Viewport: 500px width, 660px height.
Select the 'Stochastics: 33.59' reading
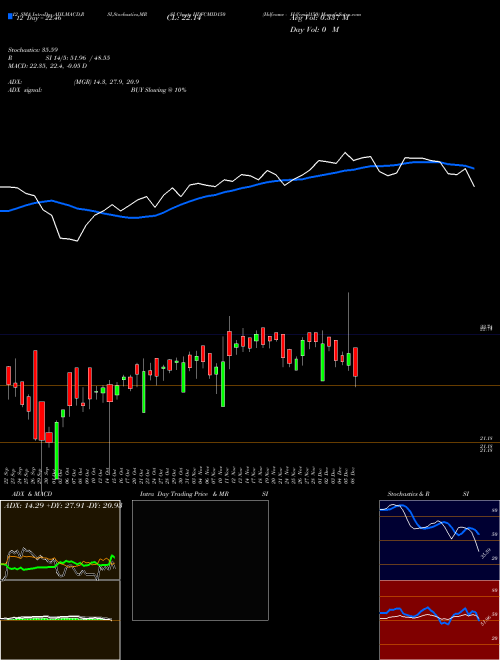(x=33, y=50)
